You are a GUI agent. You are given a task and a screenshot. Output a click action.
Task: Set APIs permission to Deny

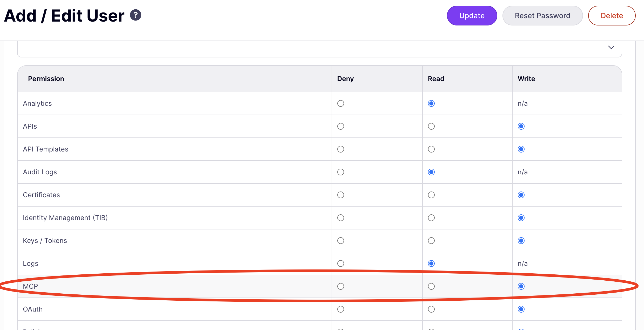(x=341, y=126)
